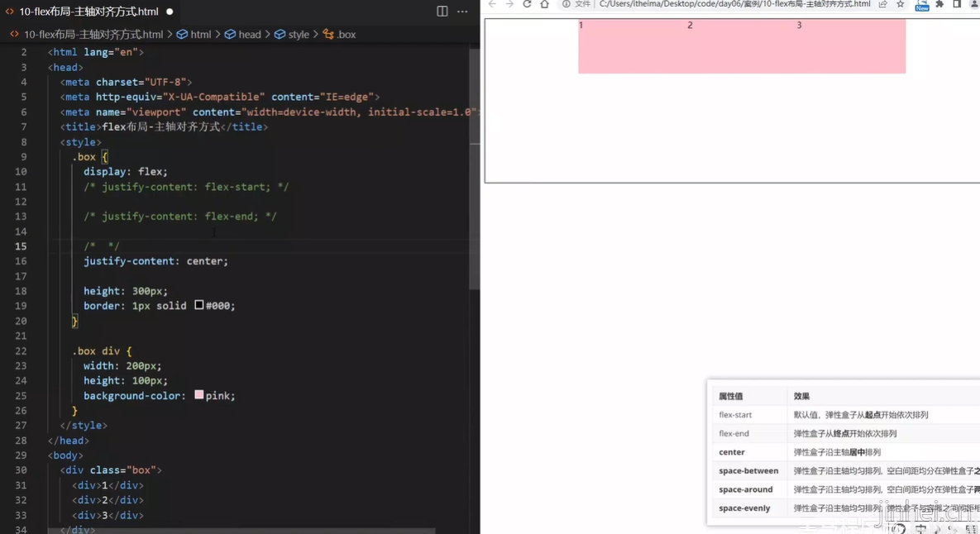Open the #000 color swatch picker

coord(198,305)
